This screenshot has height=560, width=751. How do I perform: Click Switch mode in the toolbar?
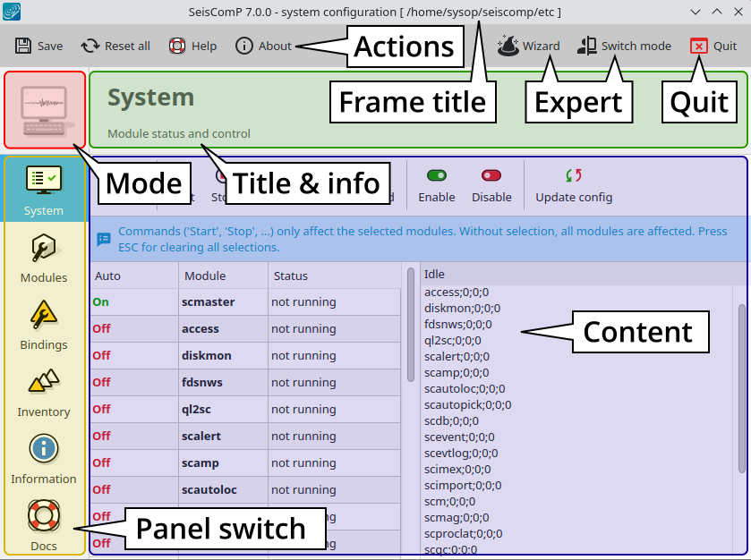pos(624,46)
